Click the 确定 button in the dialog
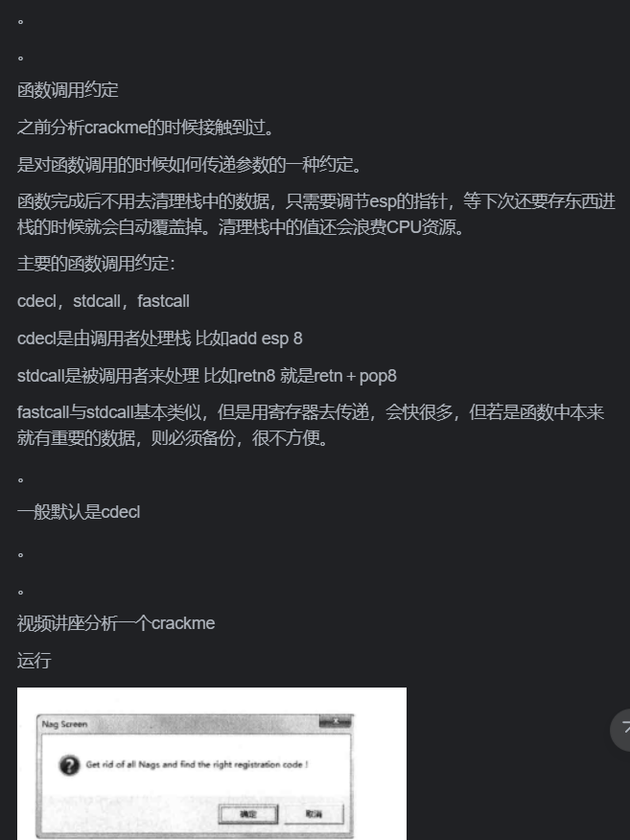 tap(248, 814)
